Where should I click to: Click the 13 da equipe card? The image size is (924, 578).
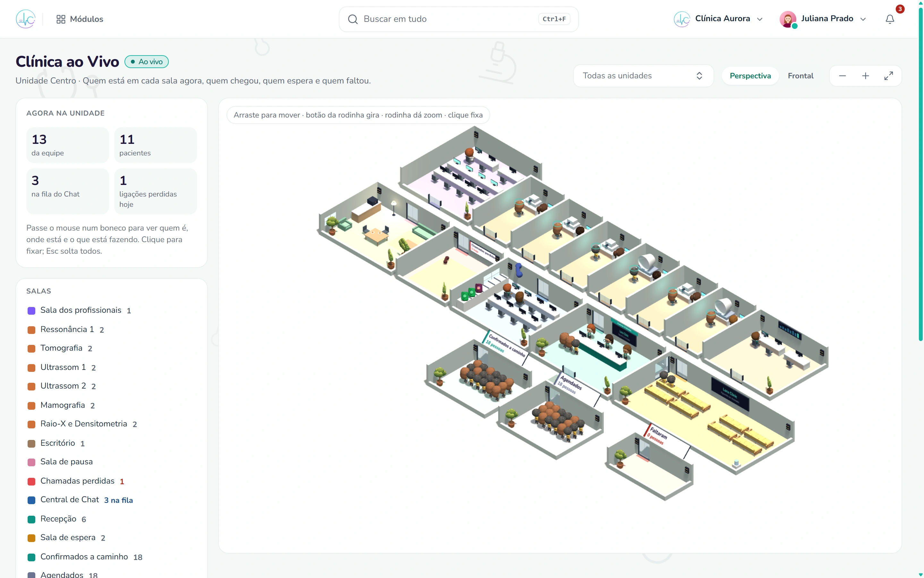[68, 145]
